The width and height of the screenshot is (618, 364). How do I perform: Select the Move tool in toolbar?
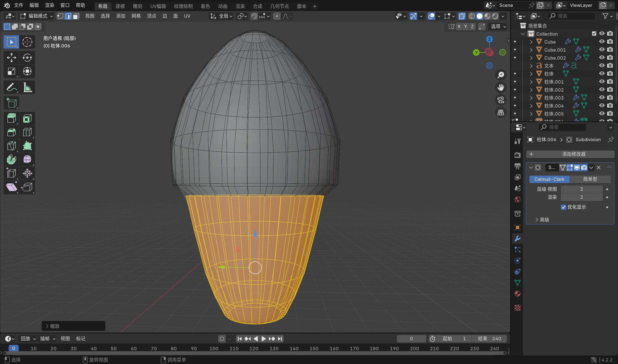click(11, 58)
